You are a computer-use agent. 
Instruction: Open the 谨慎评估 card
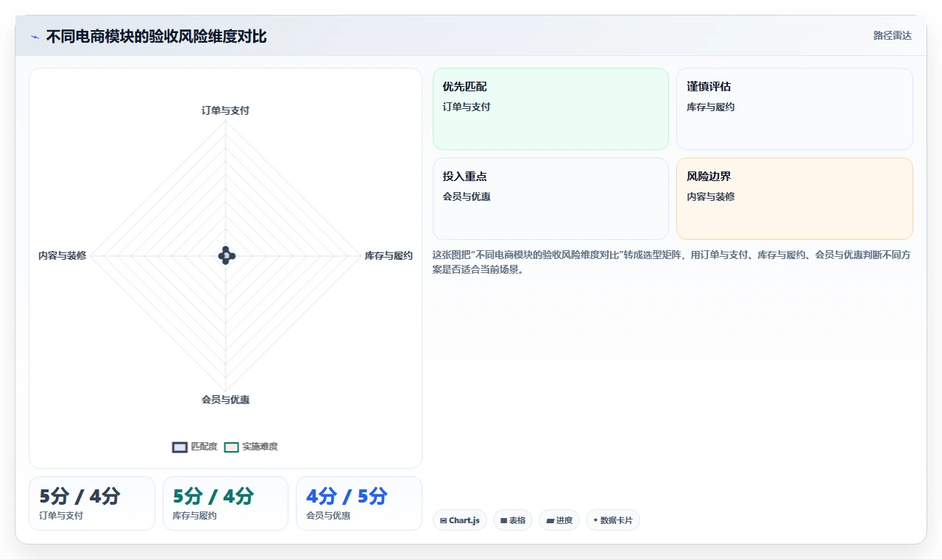click(795, 109)
